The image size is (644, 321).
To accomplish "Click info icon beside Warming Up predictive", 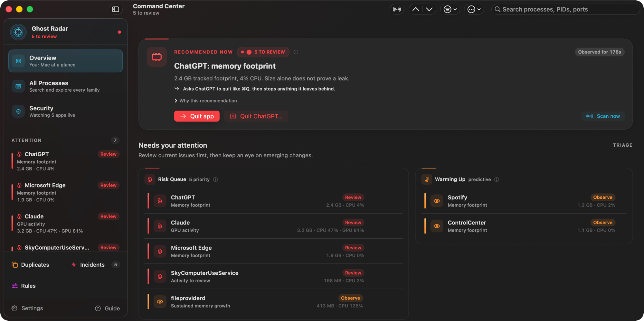I will click(497, 179).
